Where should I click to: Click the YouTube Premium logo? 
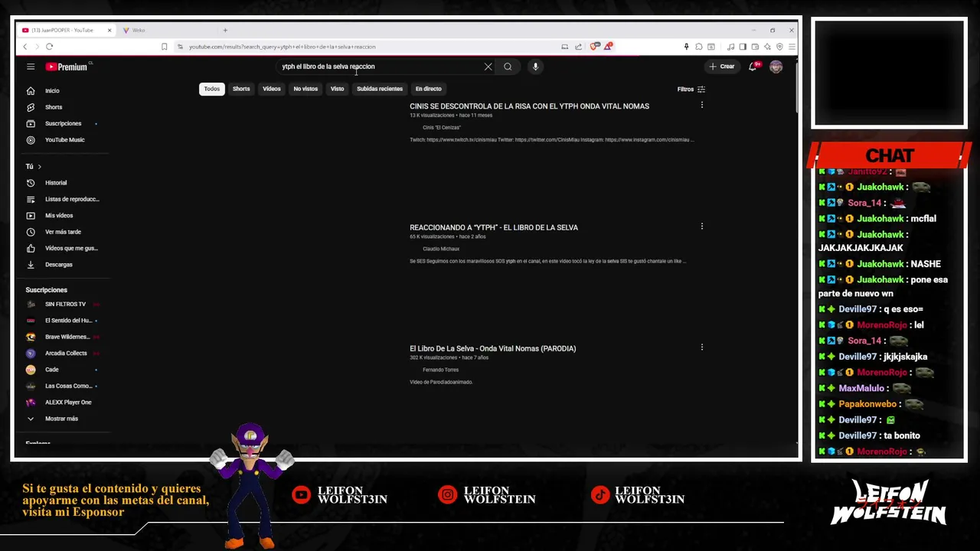(67, 67)
